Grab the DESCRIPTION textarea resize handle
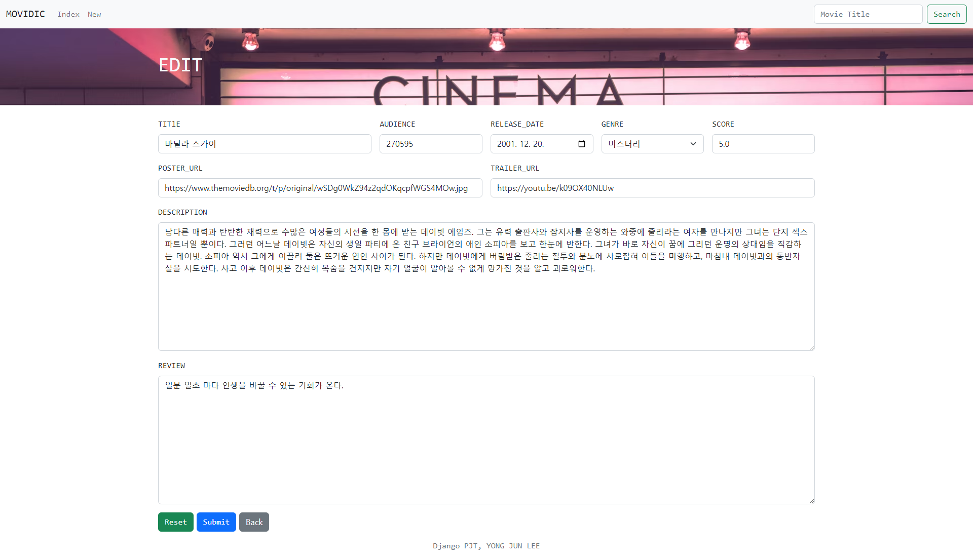The height and width of the screenshot is (560, 973). click(x=812, y=348)
